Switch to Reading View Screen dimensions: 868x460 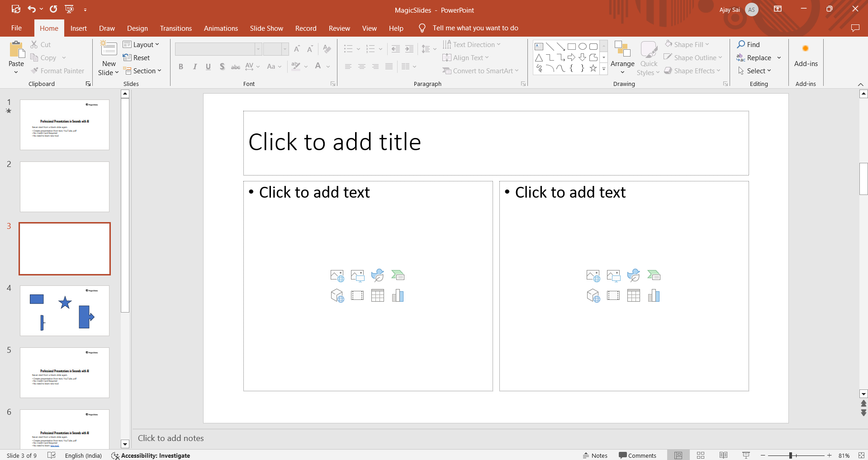(x=723, y=455)
